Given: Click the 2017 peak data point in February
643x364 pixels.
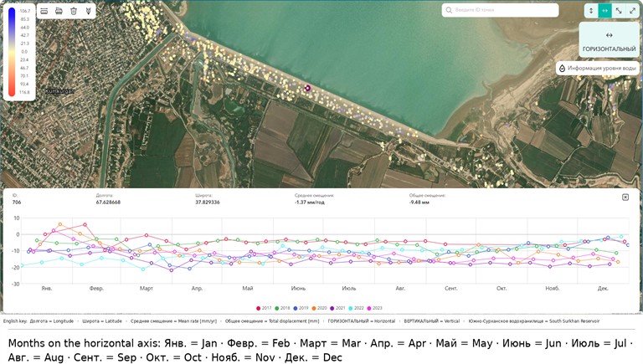Looking at the screenshot, I should [x=85, y=224].
